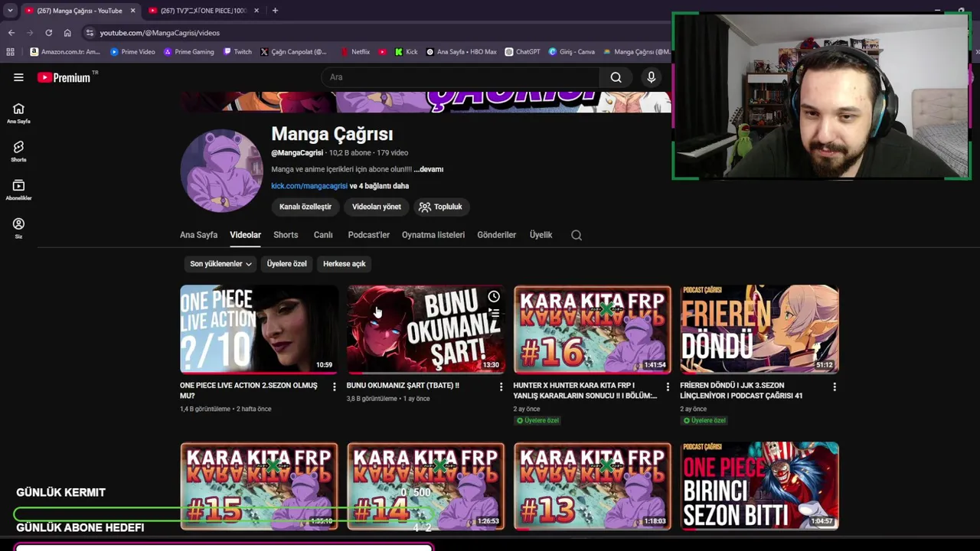Open options menu for HUNTER X HUNTER KARA KITA video
The image size is (980, 551).
(x=668, y=387)
